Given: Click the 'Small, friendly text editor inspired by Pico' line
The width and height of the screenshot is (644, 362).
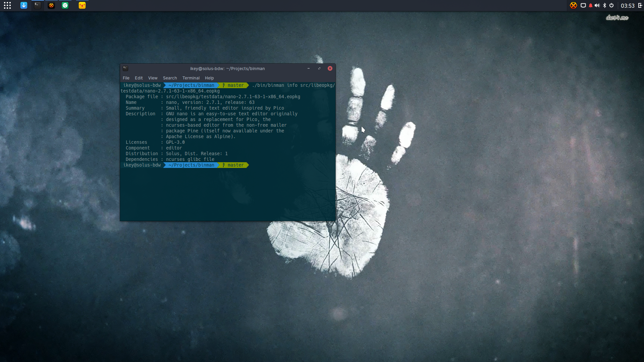Looking at the screenshot, I should click(x=225, y=108).
